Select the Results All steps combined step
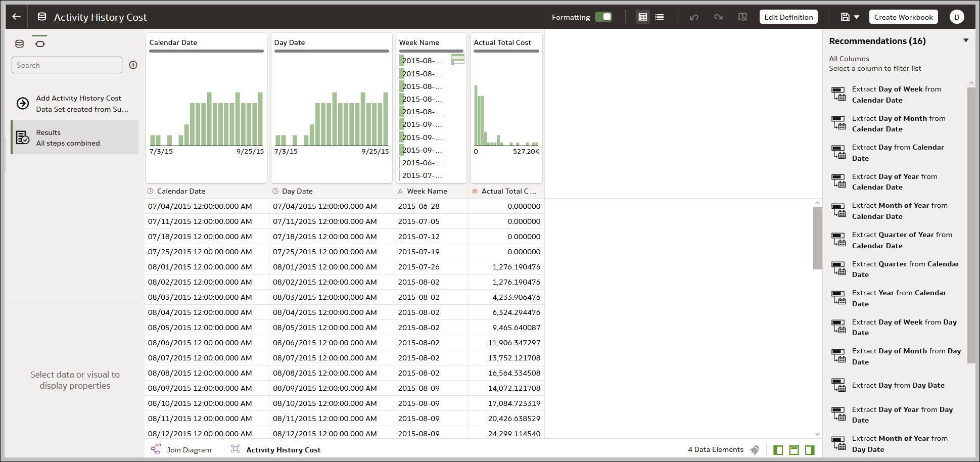The height and width of the screenshot is (462, 980). 74,137
